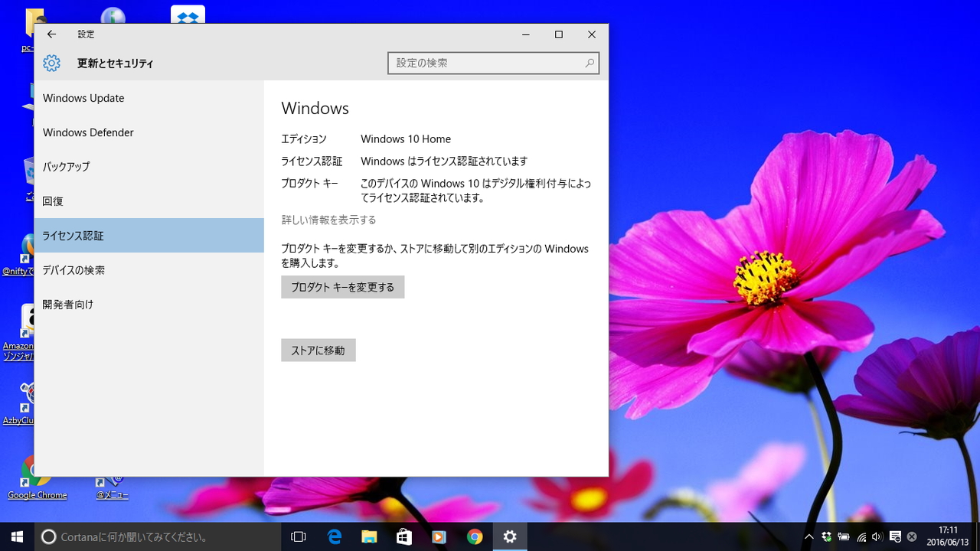Screen dimensions: 980x551
Task: Click the Start button
Action: (x=16, y=536)
